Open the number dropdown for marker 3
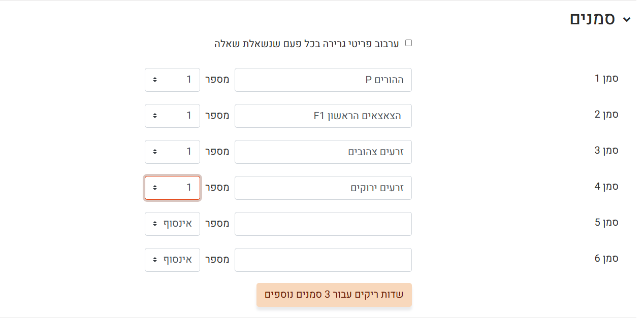 click(x=173, y=152)
